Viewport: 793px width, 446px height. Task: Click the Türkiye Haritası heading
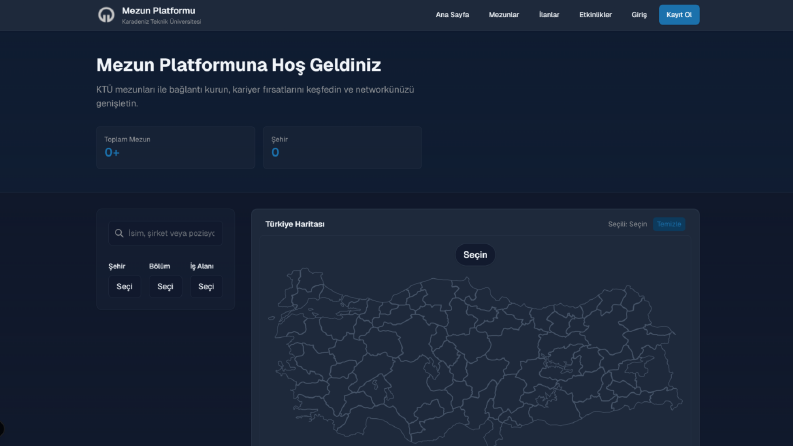click(295, 224)
